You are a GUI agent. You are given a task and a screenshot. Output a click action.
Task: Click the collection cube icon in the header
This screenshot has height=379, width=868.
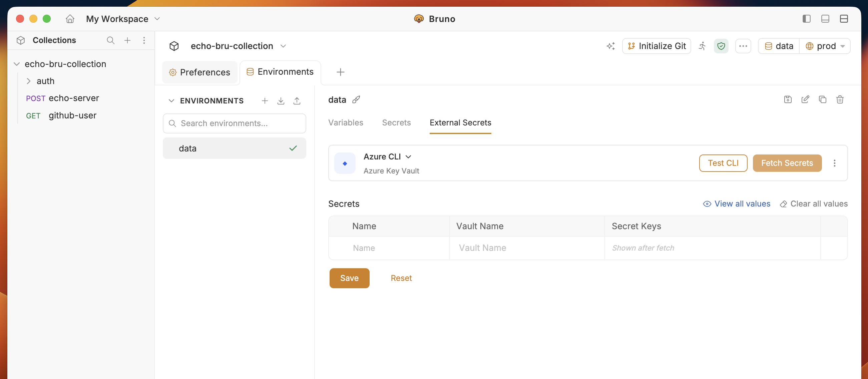click(x=174, y=46)
